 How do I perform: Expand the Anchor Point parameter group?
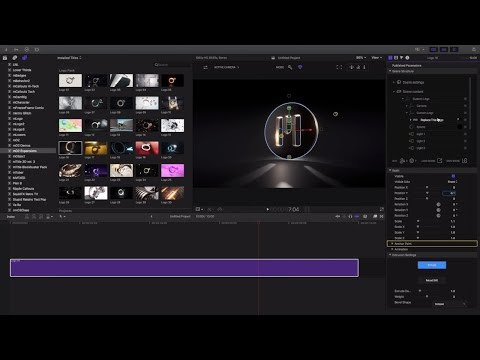pos(392,244)
